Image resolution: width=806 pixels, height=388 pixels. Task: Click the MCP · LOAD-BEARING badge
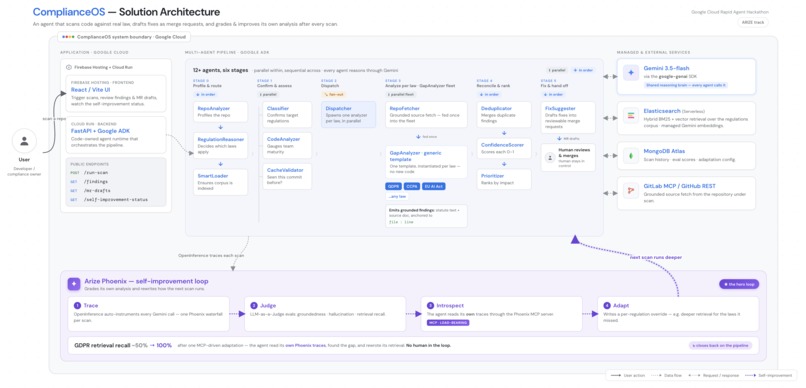click(x=448, y=323)
